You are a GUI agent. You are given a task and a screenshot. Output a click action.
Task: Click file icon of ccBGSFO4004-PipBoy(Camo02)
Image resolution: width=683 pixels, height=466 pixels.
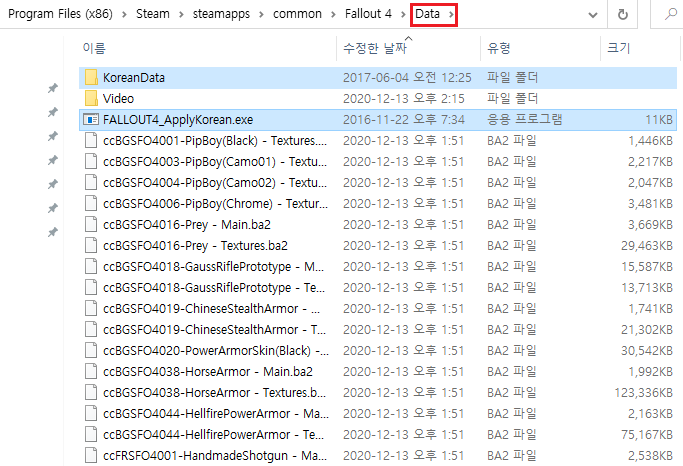pos(91,182)
